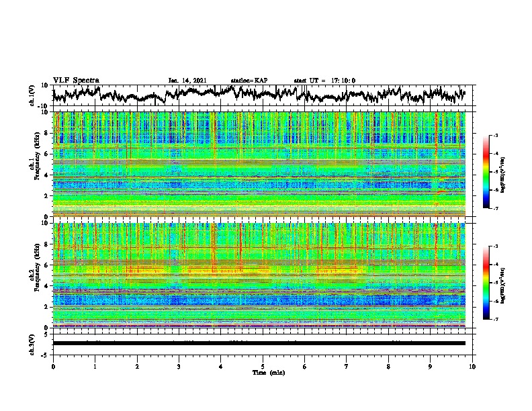532x411 pixels.
Task: Click the "ch.1(V)" axis label of the waveform
Action: [x=32, y=95]
